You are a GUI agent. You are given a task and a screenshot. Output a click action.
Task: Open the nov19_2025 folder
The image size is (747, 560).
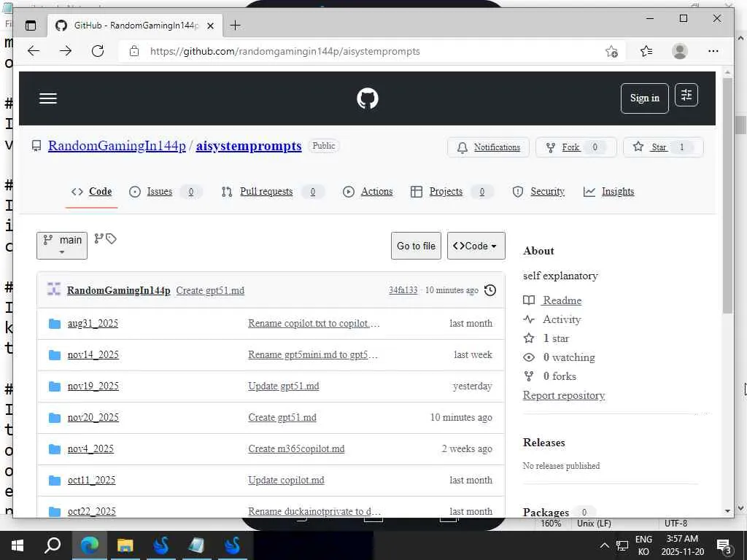[x=93, y=386]
